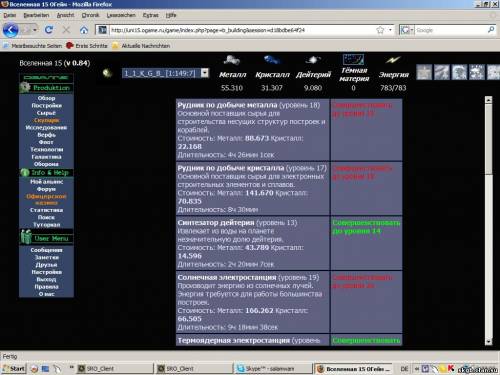Click the page's vertical scrollbar down arrow
The height and width of the screenshot is (375, 500).
488,341
